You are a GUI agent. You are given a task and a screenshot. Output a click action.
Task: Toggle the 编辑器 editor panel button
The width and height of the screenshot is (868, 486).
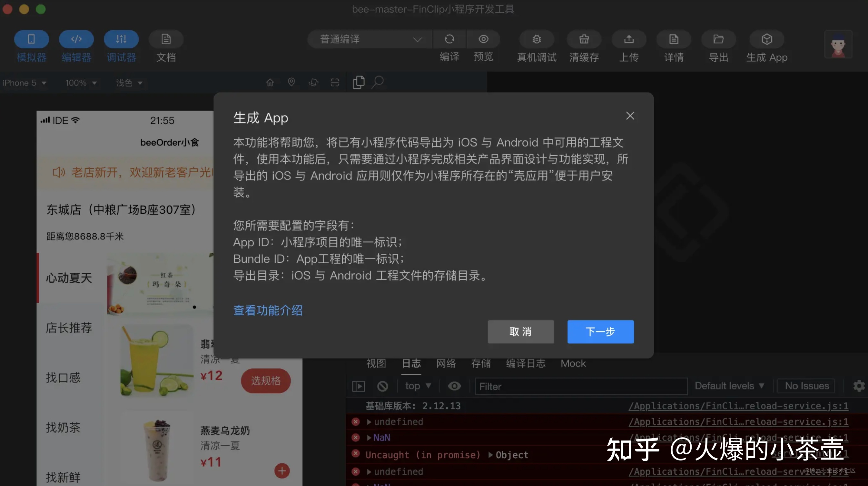(76, 39)
